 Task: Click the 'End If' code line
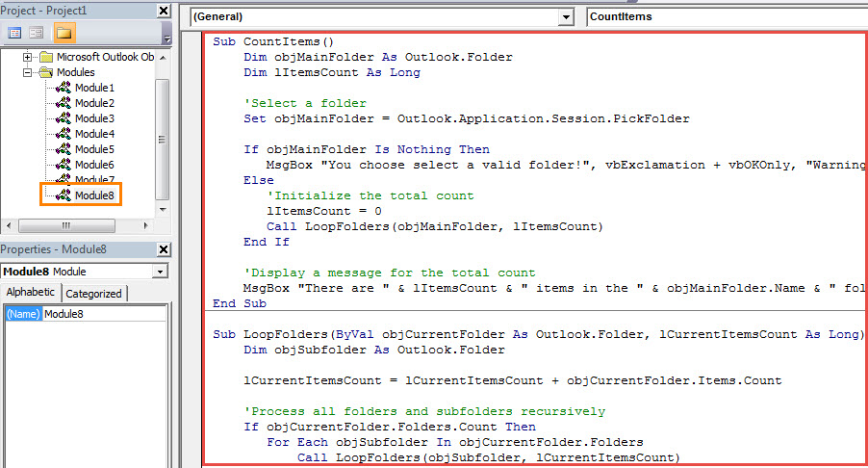(x=267, y=242)
